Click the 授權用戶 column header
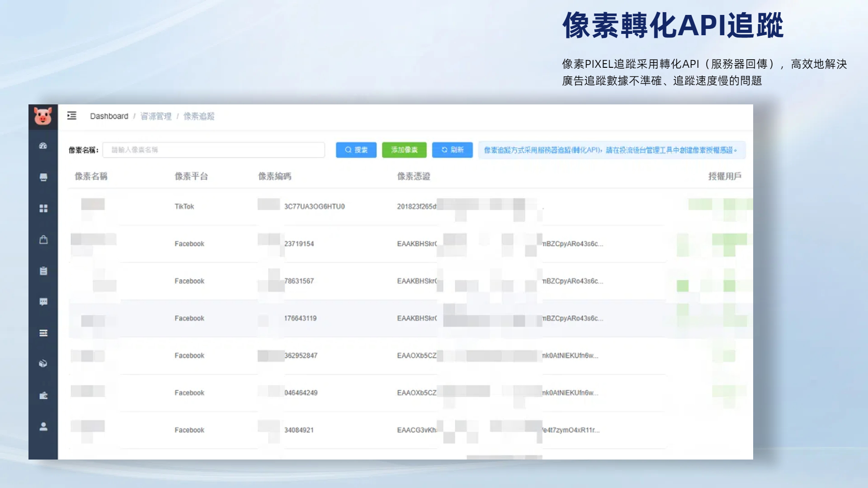Viewport: 868px width, 488px height. tap(725, 176)
